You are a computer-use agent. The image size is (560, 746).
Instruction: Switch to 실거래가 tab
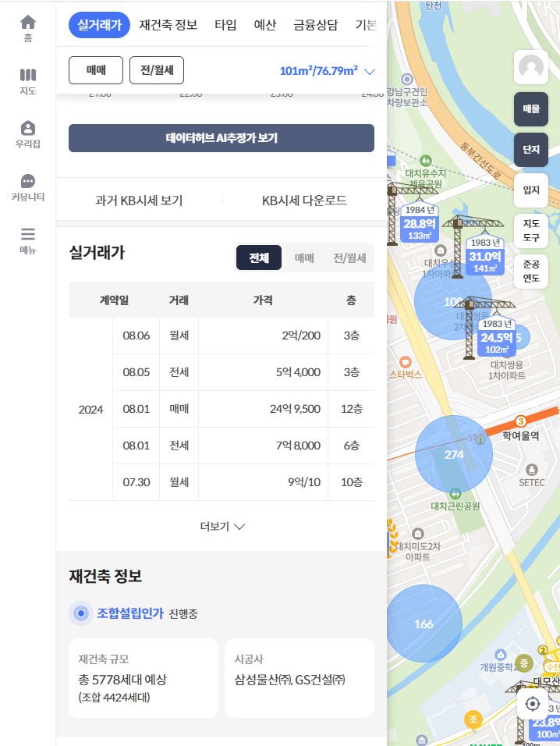[x=99, y=25]
